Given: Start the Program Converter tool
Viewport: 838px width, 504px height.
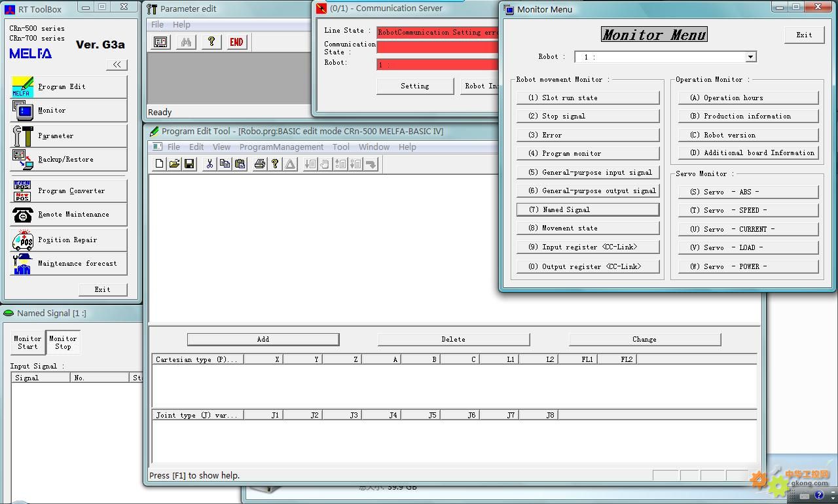Looking at the screenshot, I should pyautogui.click(x=68, y=190).
